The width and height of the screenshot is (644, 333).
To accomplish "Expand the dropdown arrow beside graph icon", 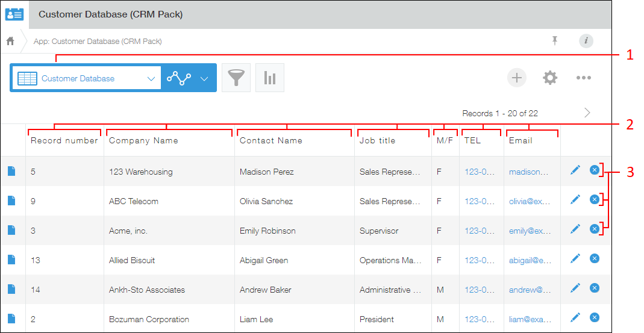I will click(204, 78).
